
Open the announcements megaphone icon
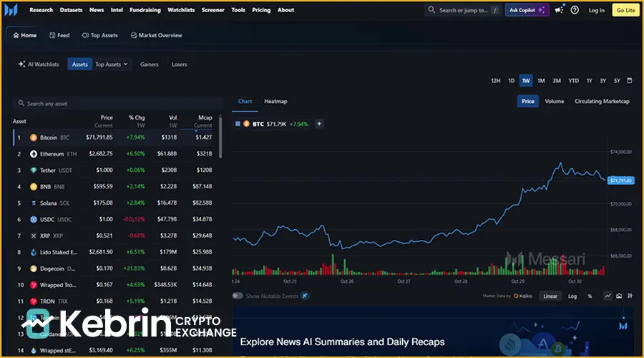tap(559, 10)
